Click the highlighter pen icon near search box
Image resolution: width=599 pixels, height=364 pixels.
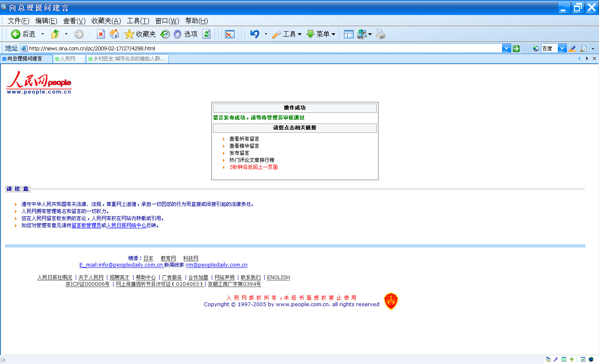(x=572, y=49)
